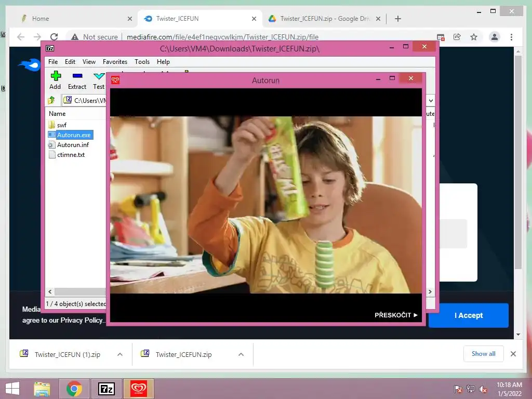This screenshot has width=532, height=399.
Task: Click the 7-Zip taskbar icon
Action: (x=106, y=389)
